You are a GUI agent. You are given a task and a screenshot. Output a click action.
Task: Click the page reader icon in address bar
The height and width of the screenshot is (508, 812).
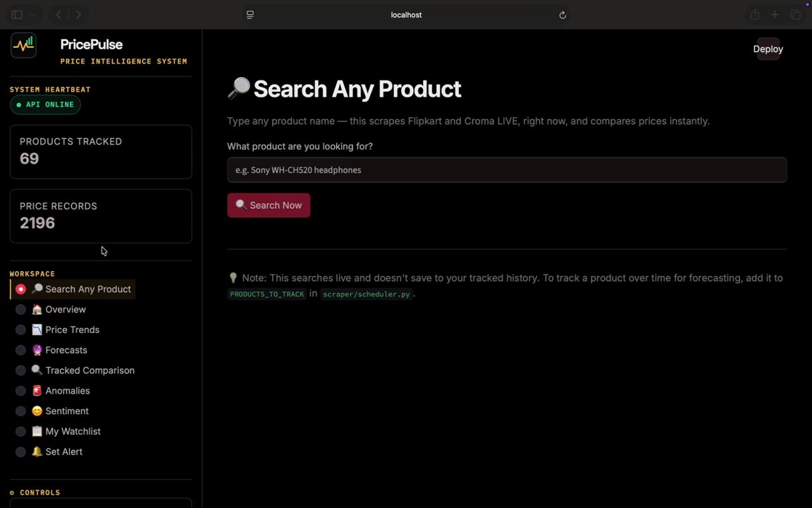coord(250,15)
